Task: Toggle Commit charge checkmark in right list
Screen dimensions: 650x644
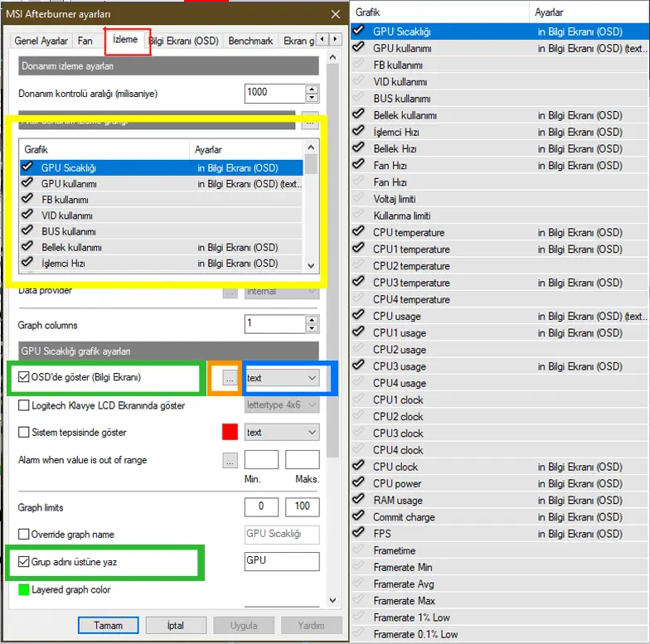Action: (358, 516)
